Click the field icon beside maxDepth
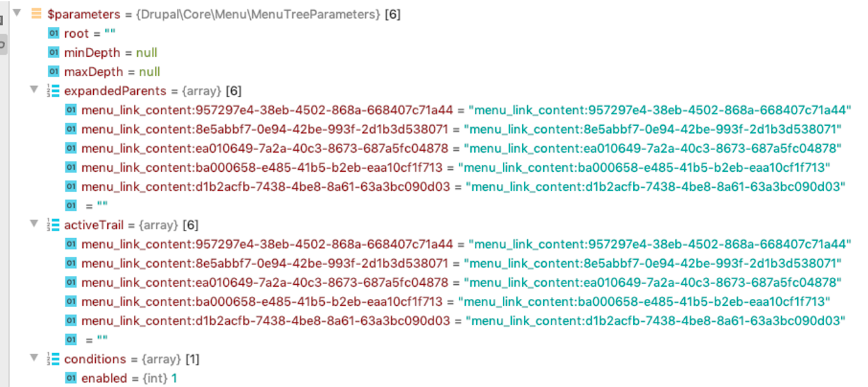The image size is (868, 387). pos(54,72)
